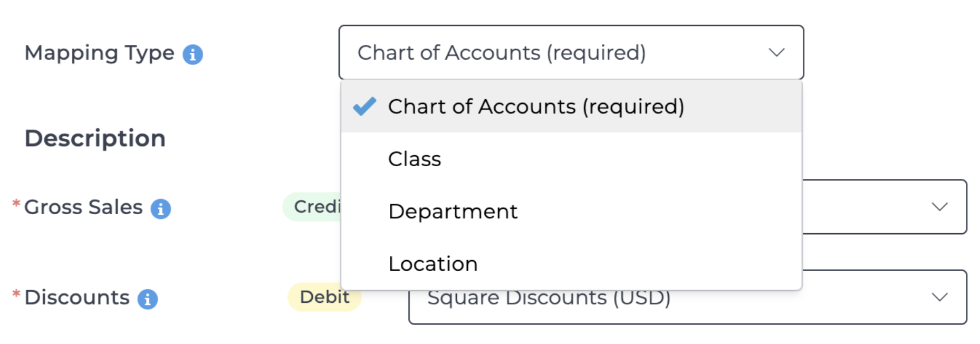Click the info icon next to Discounts
The width and height of the screenshot is (980, 344).
[148, 299]
